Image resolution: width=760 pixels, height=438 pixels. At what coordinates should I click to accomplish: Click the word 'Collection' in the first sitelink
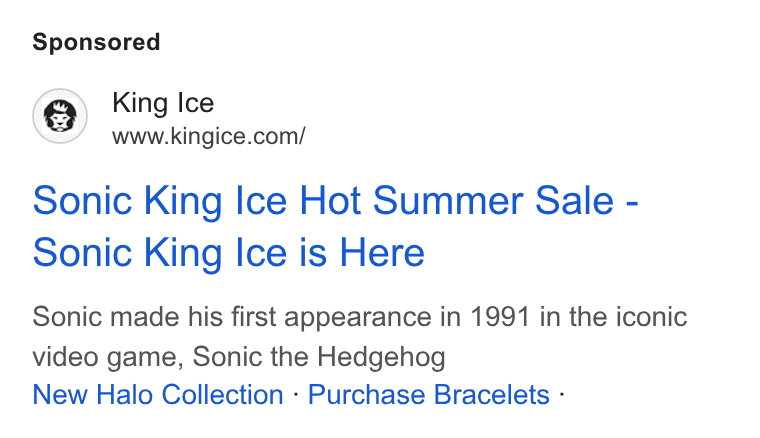click(222, 394)
